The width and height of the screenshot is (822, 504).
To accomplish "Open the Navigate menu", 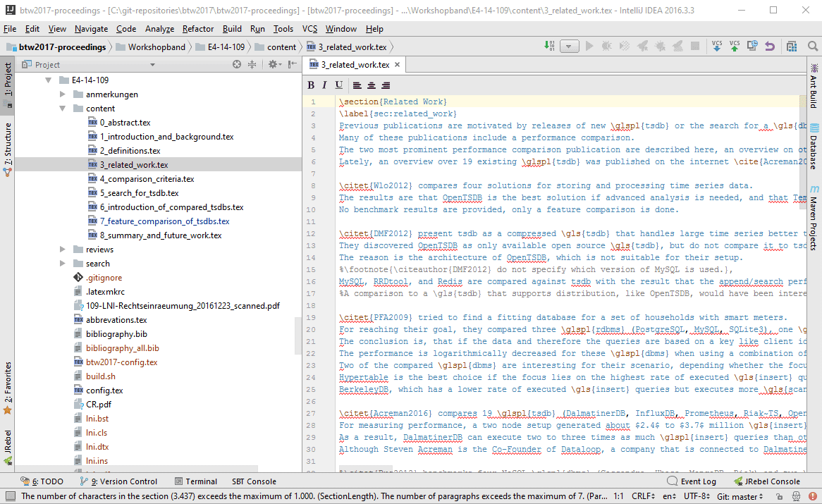I will pos(91,29).
